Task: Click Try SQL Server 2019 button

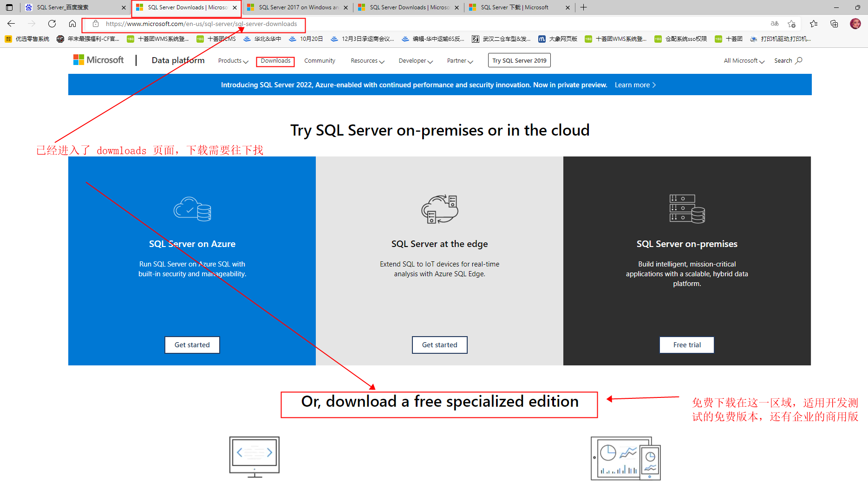Action: 519,60
